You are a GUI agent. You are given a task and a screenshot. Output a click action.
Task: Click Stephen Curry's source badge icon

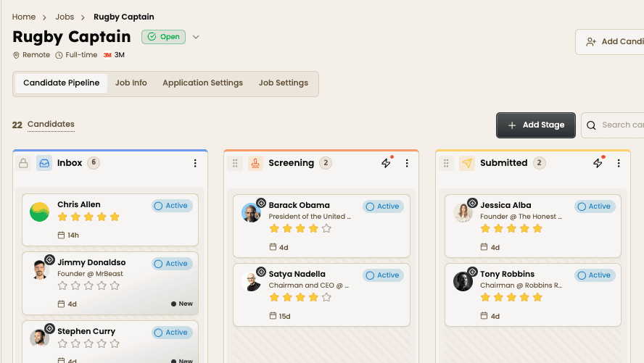[x=50, y=328]
